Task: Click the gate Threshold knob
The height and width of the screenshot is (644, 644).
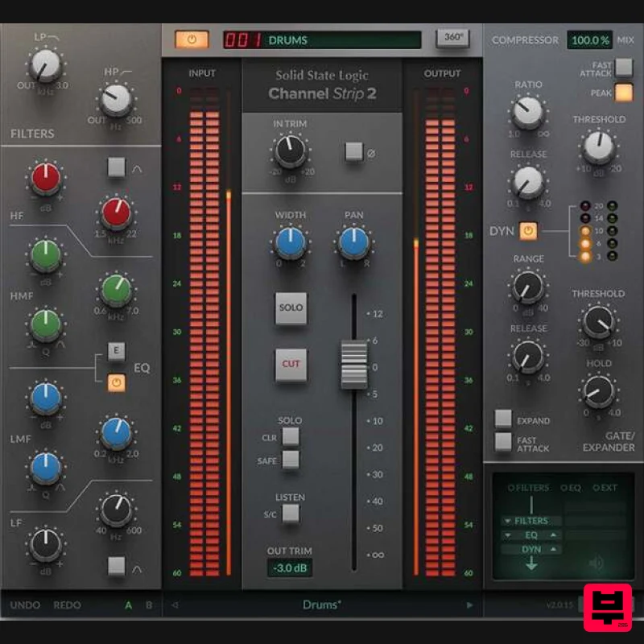Action: pyautogui.click(x=599, y=321)
